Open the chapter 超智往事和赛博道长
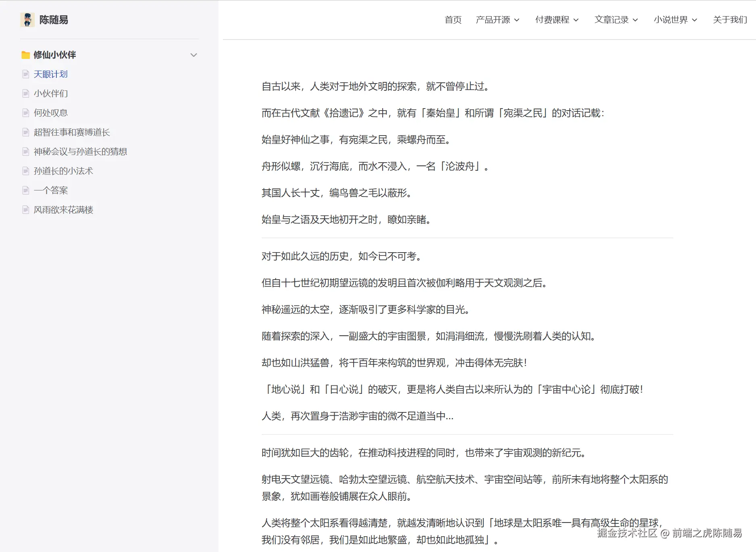Image resolution: width=756 pixels, height=552 pixels. [72, 132]
